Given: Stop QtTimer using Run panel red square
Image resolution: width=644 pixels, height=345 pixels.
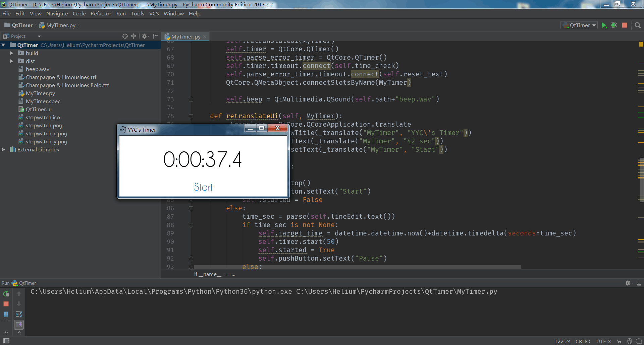Looking at the screenshot, I should (6, 304).
